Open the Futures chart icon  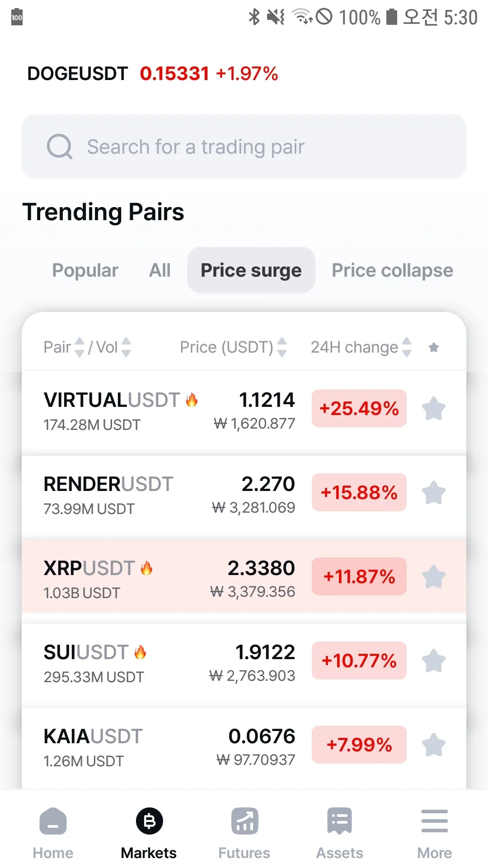(244, 821)
